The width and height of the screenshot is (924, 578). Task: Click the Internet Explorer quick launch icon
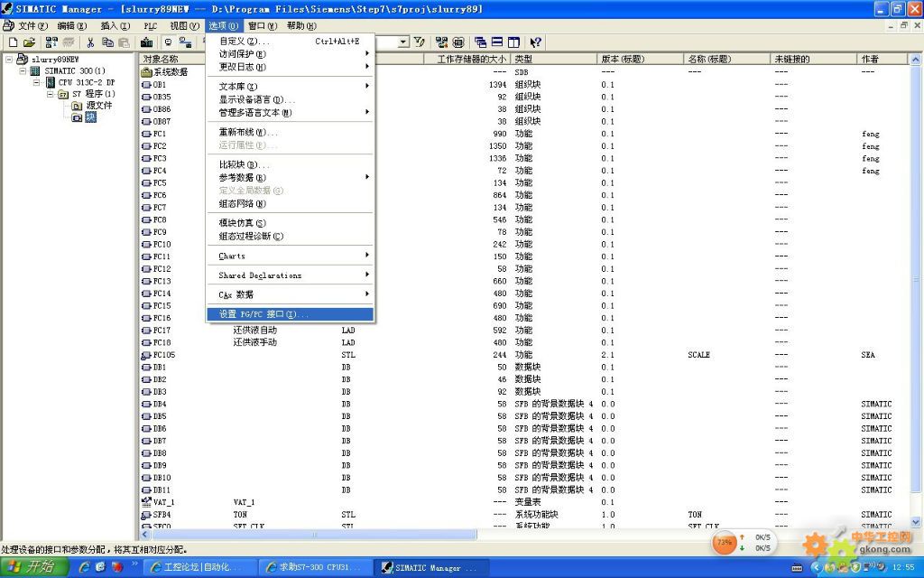point(84,567)
